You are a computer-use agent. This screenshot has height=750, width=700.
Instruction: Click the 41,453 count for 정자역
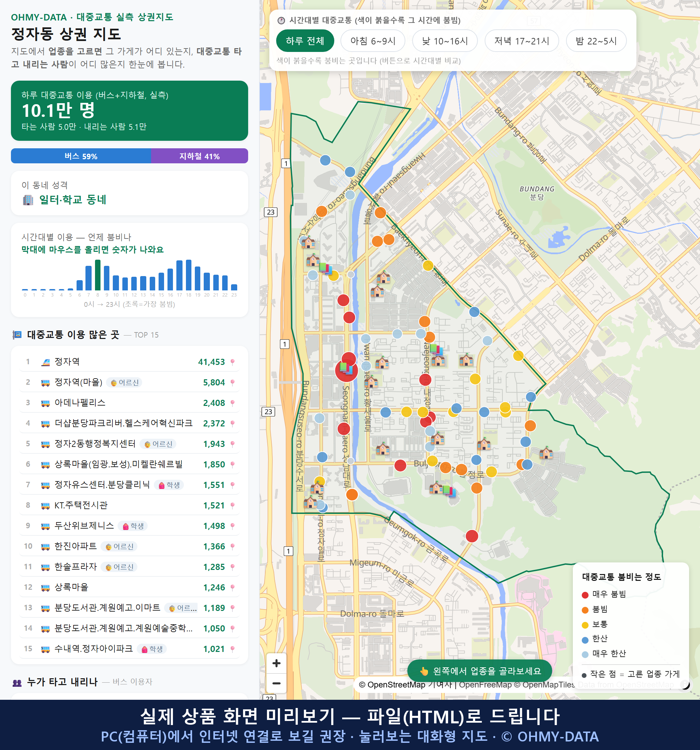211,362
